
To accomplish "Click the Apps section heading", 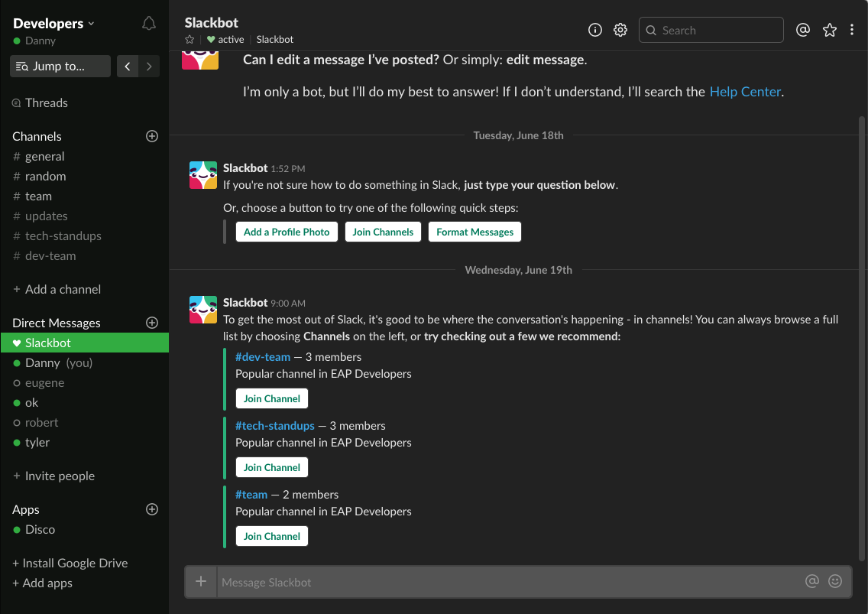I will pyautogui.click(x=25, y=510).
